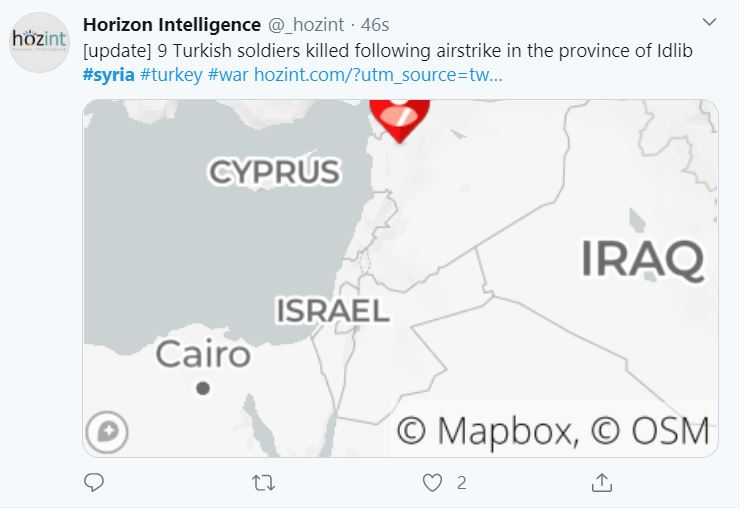Open the #syria hashtag
This screenshot has width=741, height=508.
[109, 75]
